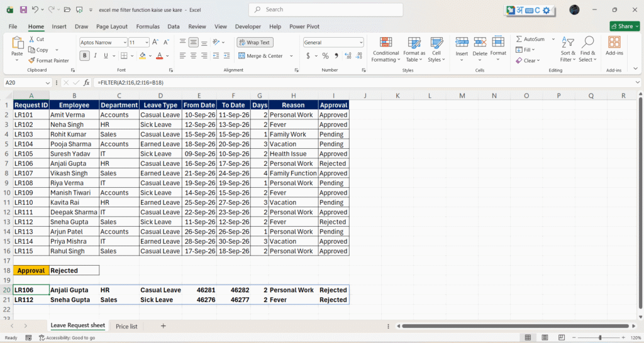Toggle left text alignment
Image resolution: width=644 pixels, height=343 pixels.
coord(183,55)
